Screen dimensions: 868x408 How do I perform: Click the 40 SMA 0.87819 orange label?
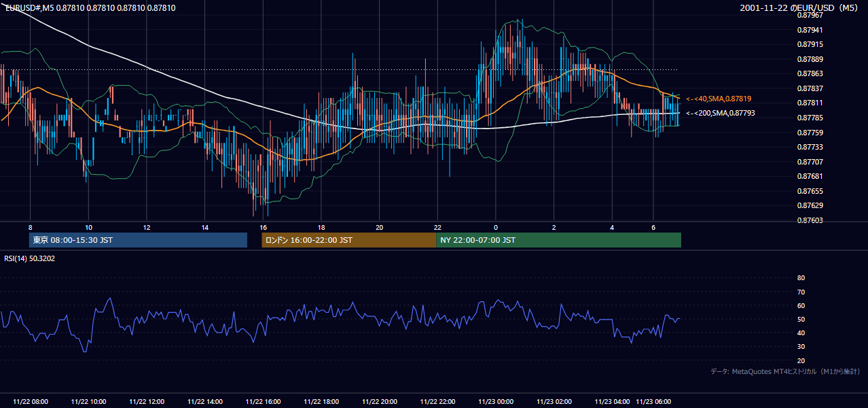[x=719, y=99]
